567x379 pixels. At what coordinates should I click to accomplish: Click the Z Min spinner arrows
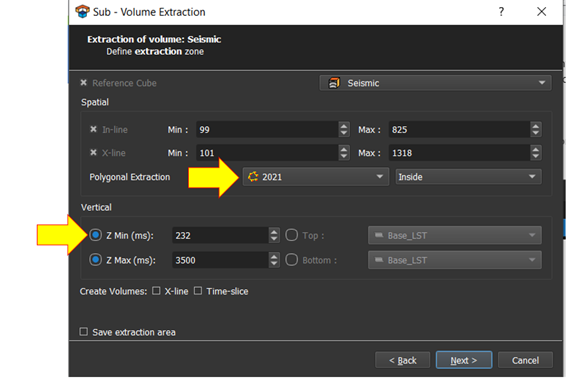(x=274, y=235)
